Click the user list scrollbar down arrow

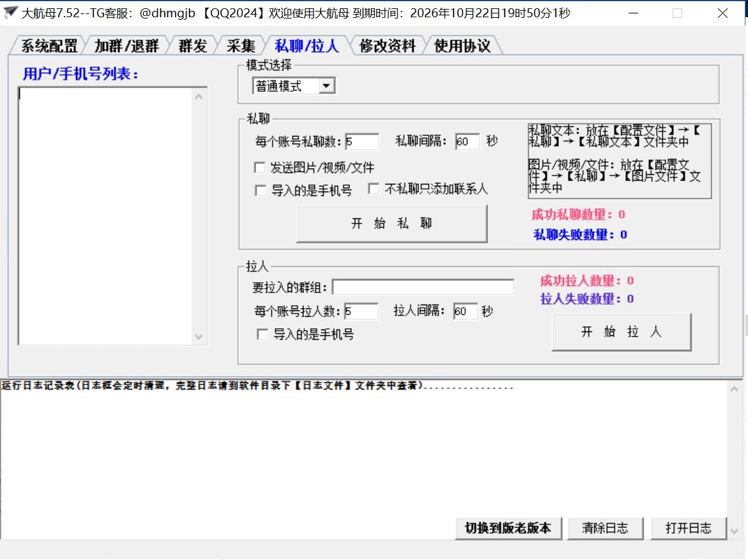coord(198,337)
